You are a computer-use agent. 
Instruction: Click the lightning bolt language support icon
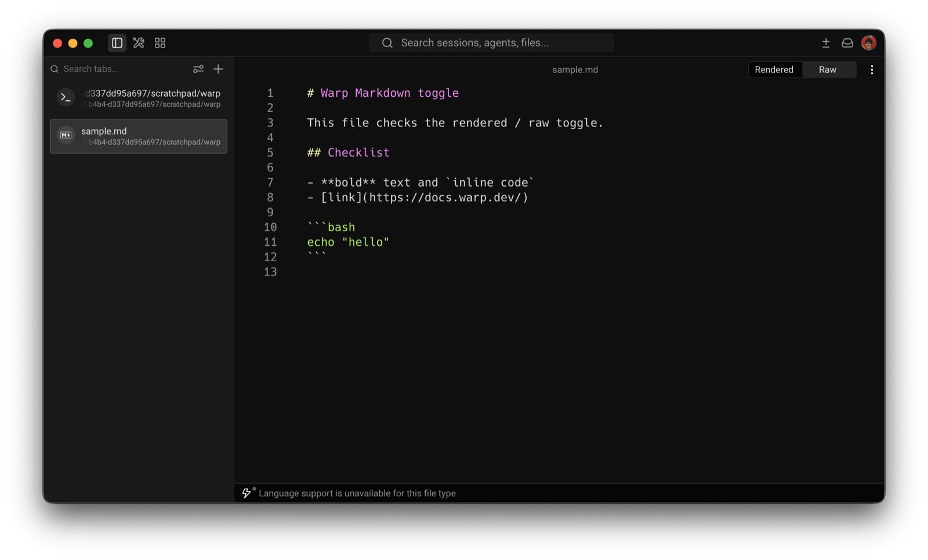247,493
